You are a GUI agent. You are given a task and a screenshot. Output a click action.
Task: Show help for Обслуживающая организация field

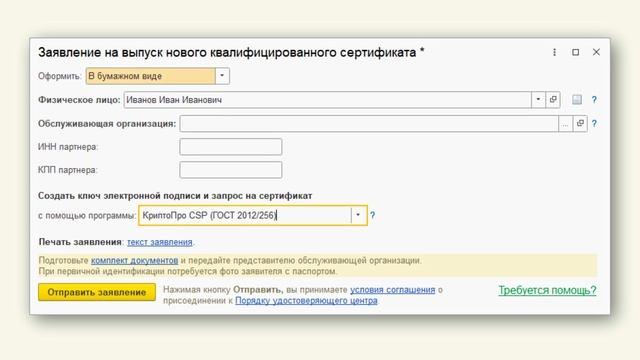tap(594, 124)
